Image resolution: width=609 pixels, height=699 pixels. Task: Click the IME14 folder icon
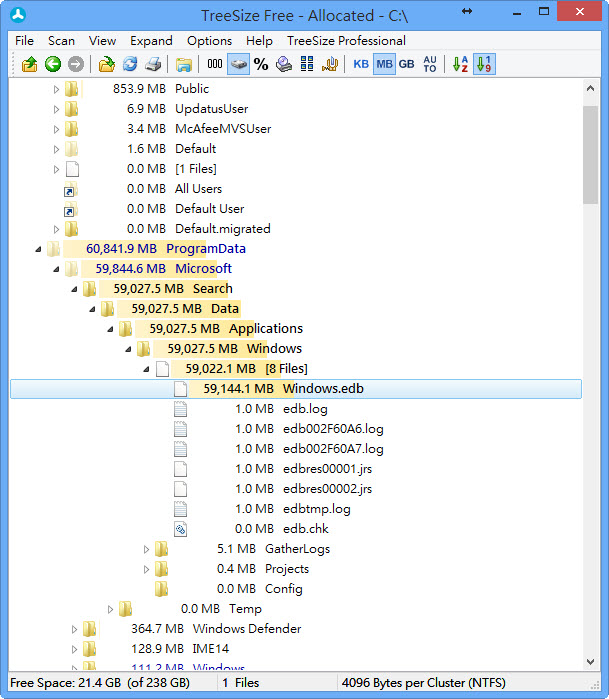(89, 649)
